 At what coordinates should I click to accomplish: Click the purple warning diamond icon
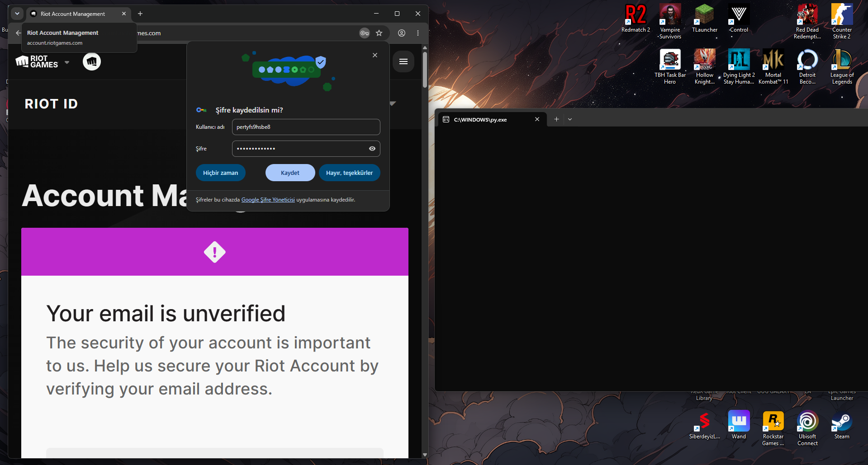(x=215, y=252)
